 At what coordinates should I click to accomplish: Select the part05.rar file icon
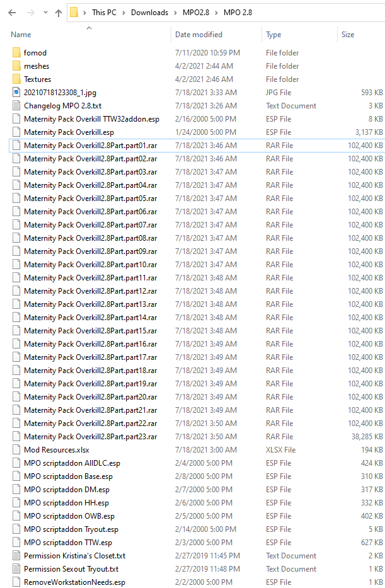(16, 199)
